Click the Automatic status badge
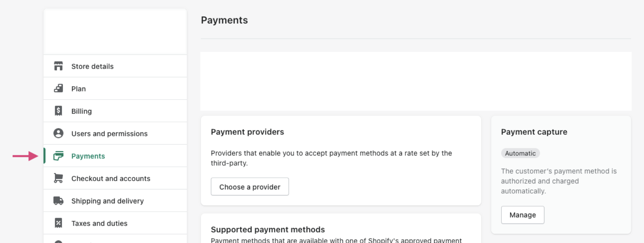Viewport: 644px width, 243px height. coord(520,153)
